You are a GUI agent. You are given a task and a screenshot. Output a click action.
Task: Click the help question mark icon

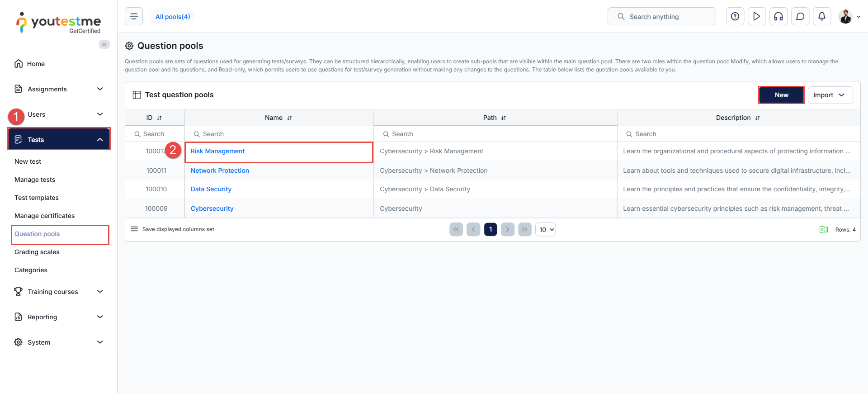pyautogui.click(x=735, y=17)
